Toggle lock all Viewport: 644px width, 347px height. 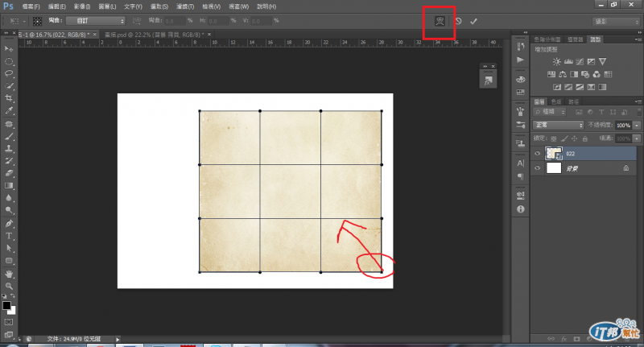[x=585, y=138]
